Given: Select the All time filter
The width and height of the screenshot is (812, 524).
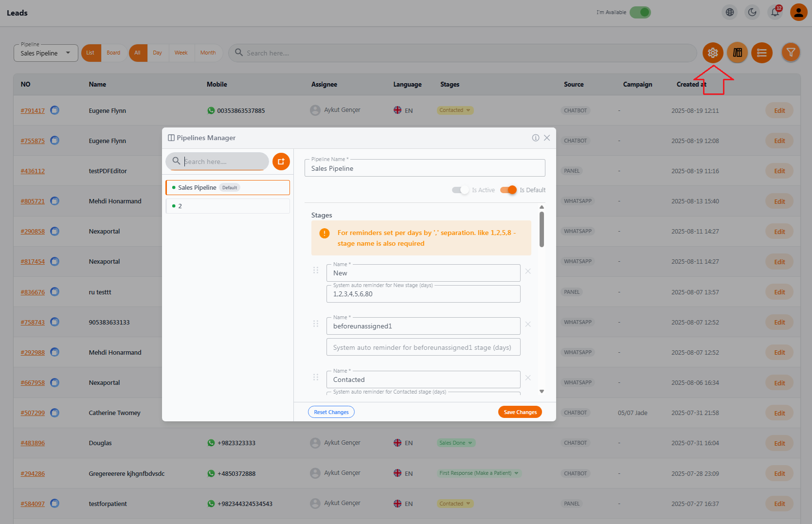Looking at the screenshot, I should click(x=138, y=53).
